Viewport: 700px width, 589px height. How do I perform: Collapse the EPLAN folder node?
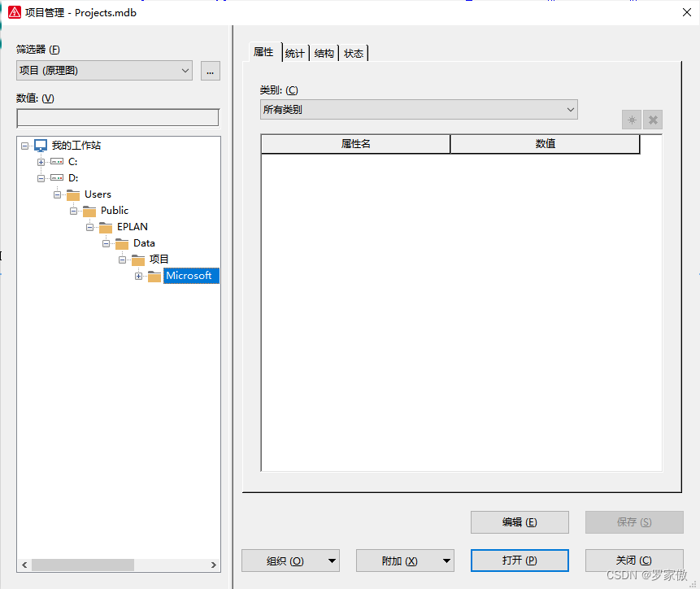(x=89, y=227)
